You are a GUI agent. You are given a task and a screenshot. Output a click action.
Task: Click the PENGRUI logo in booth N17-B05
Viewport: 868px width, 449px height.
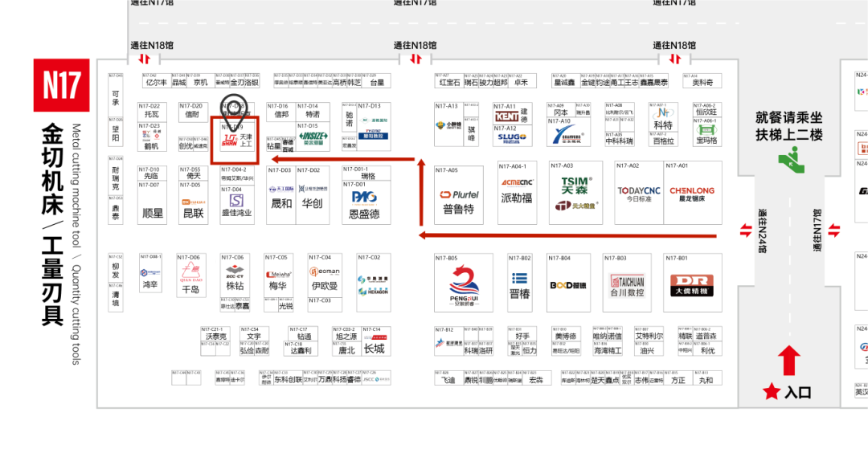pos(464,284)
